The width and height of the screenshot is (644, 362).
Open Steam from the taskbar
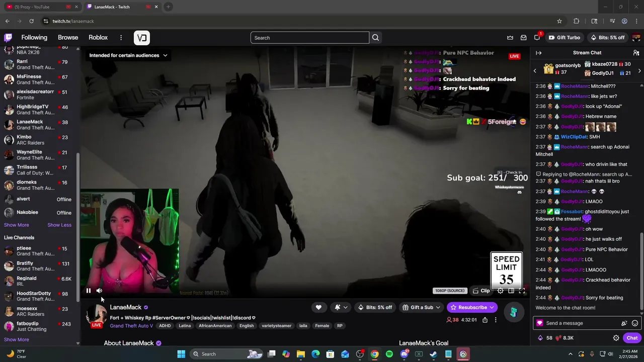click(x=433, y=354)
